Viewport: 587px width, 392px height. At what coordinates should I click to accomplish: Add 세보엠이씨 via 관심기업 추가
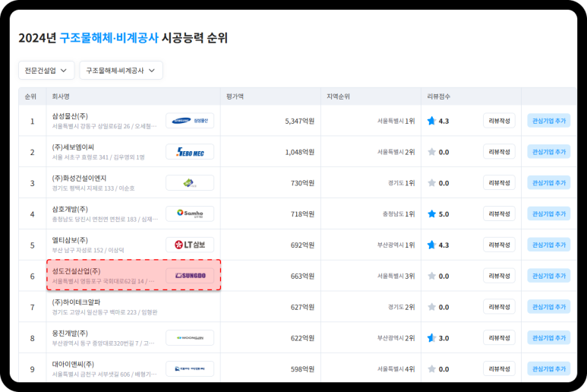549,152
